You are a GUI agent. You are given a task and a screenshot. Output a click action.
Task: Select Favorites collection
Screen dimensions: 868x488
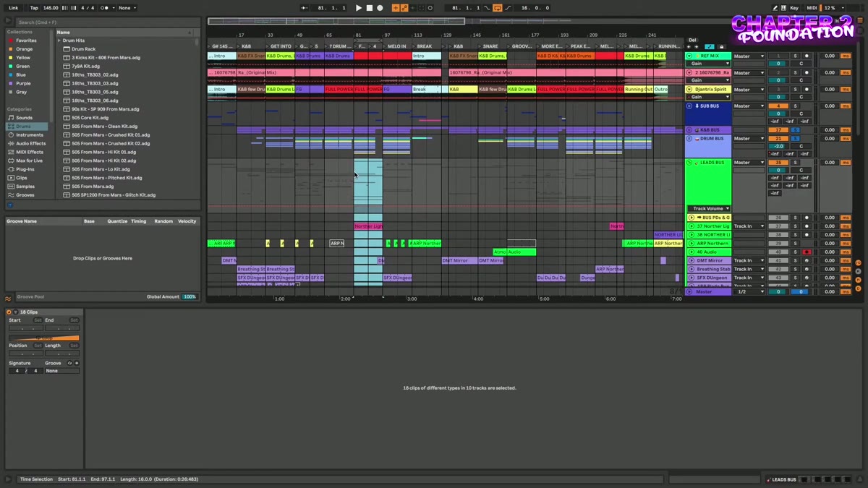26,40
